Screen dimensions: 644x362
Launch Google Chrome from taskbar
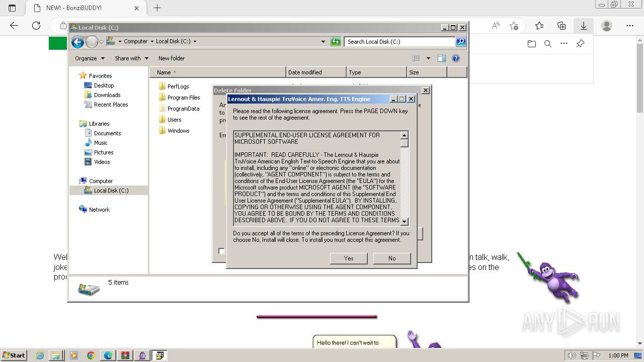coord(91,355)
